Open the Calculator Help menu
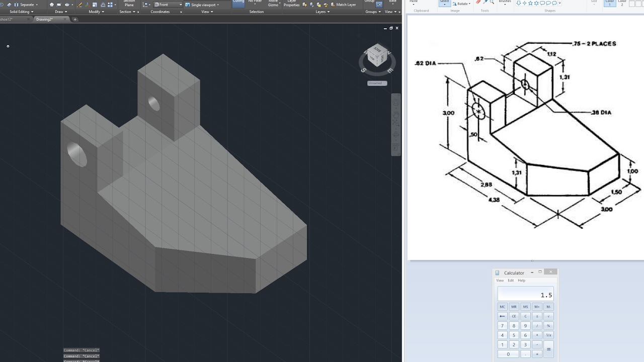Viewport: 644px width, 362px height. tap(522, 281)
